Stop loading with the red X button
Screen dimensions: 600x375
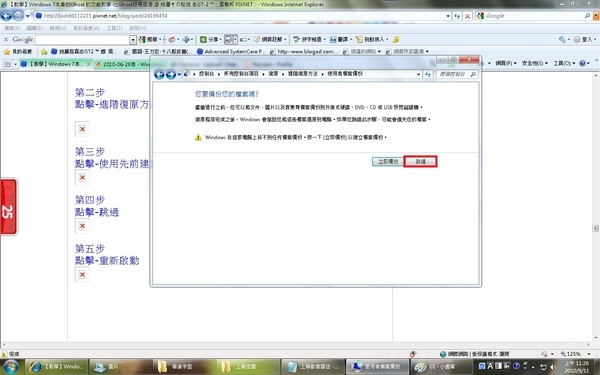[467, 16]
